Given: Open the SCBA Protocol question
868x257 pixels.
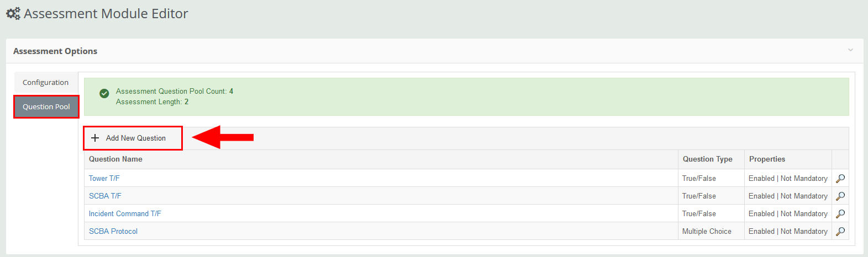Looking at the screenshot, I should click(x=113, y=232).
